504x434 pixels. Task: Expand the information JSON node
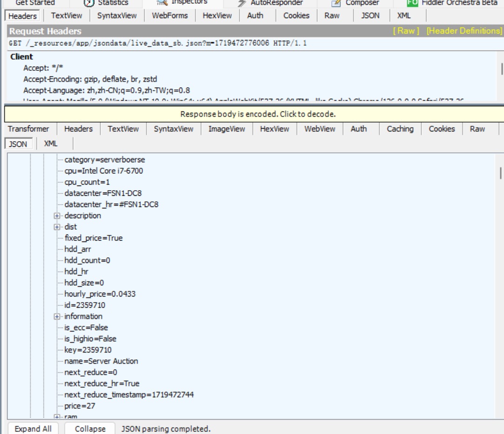click(x=57, y=317)
